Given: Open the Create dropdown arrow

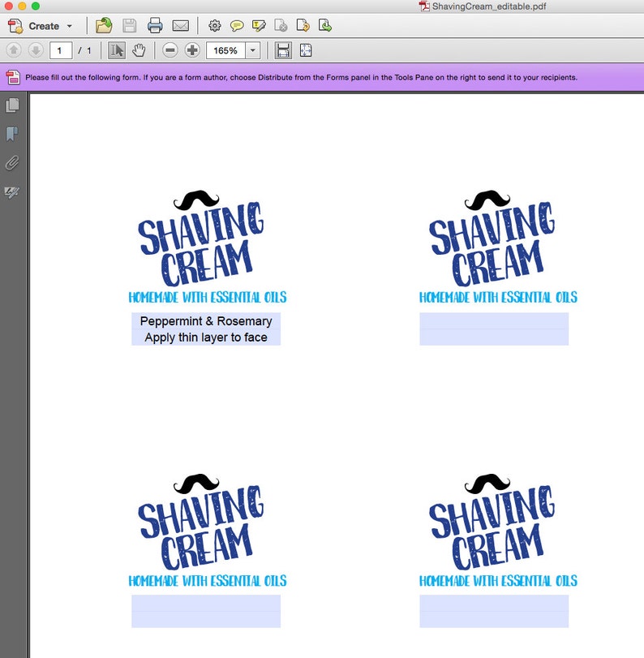Looking at the screenshot, I should (69, 26).
